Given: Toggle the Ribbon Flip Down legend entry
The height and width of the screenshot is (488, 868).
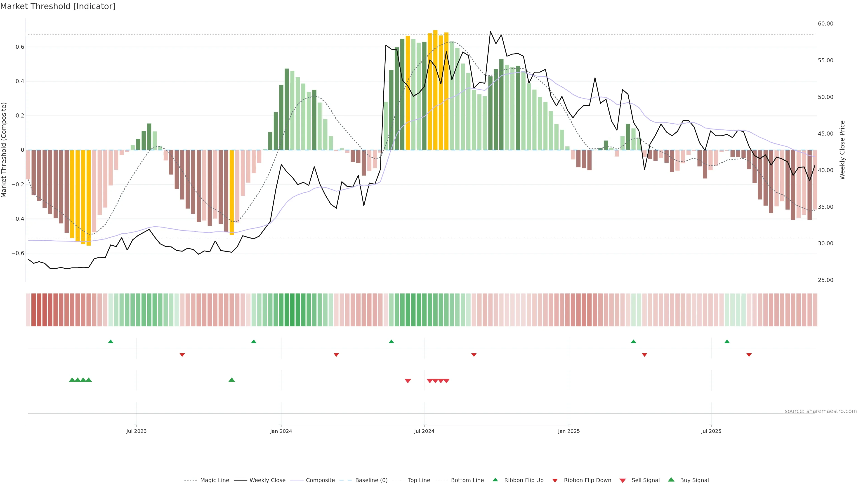Looking at the screenshot, I should pyautogui.click(x=587, y=480).
